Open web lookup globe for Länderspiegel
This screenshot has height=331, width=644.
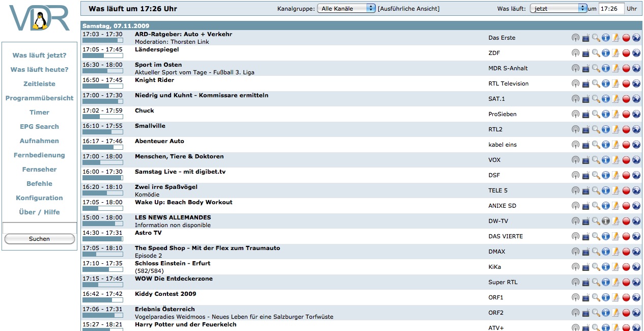[636, 53]
